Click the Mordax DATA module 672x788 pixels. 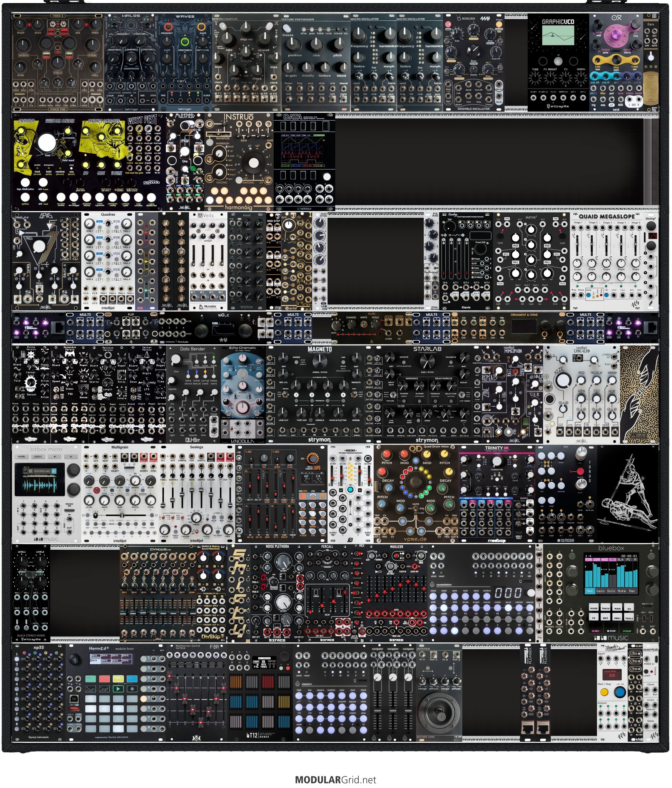pos(304,162)
